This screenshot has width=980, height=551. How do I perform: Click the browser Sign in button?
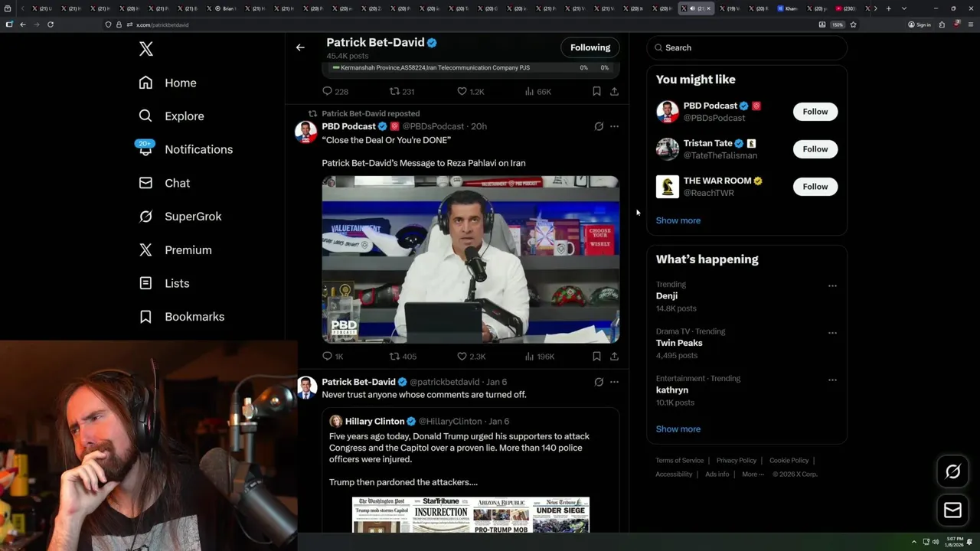[920, 24]
